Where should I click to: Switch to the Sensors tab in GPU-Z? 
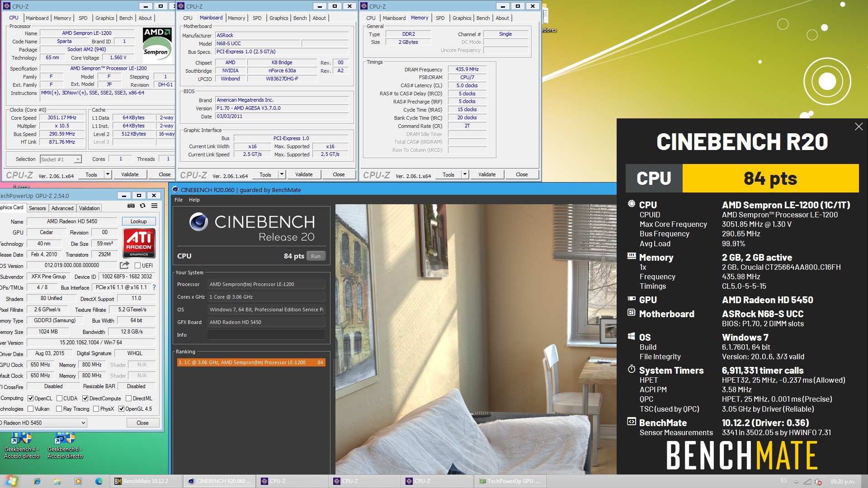(37, 208)
